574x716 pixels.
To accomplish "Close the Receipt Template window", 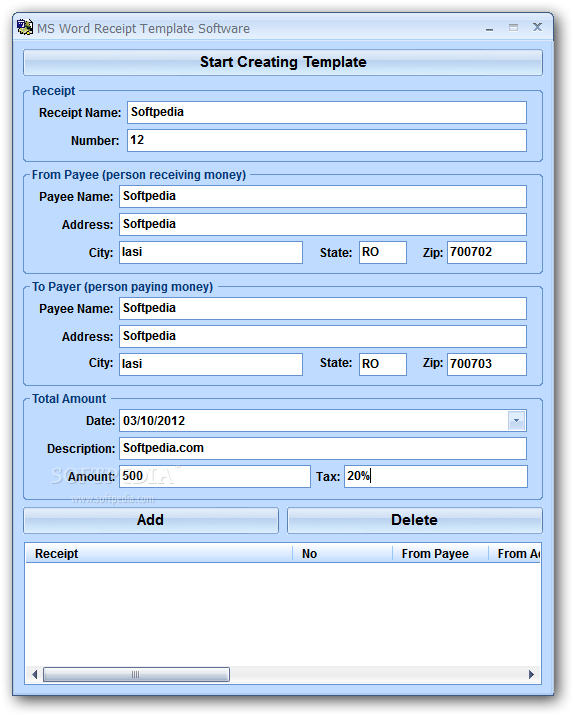I will (x=537, y=27).
